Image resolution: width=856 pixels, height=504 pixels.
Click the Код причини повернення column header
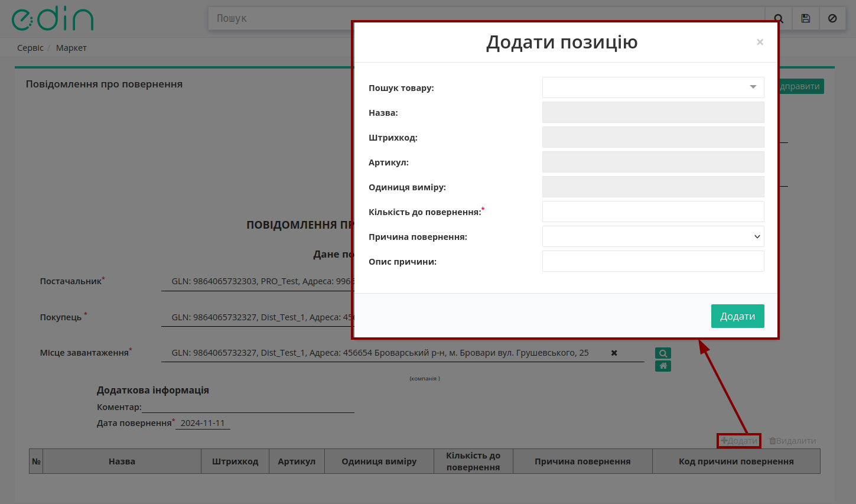[x=736, y=461]
